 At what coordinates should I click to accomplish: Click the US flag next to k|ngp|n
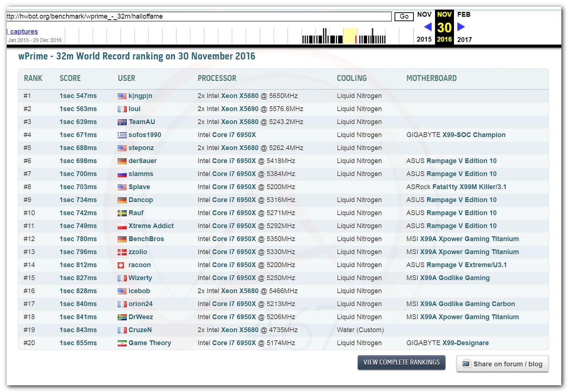(122, 96)
